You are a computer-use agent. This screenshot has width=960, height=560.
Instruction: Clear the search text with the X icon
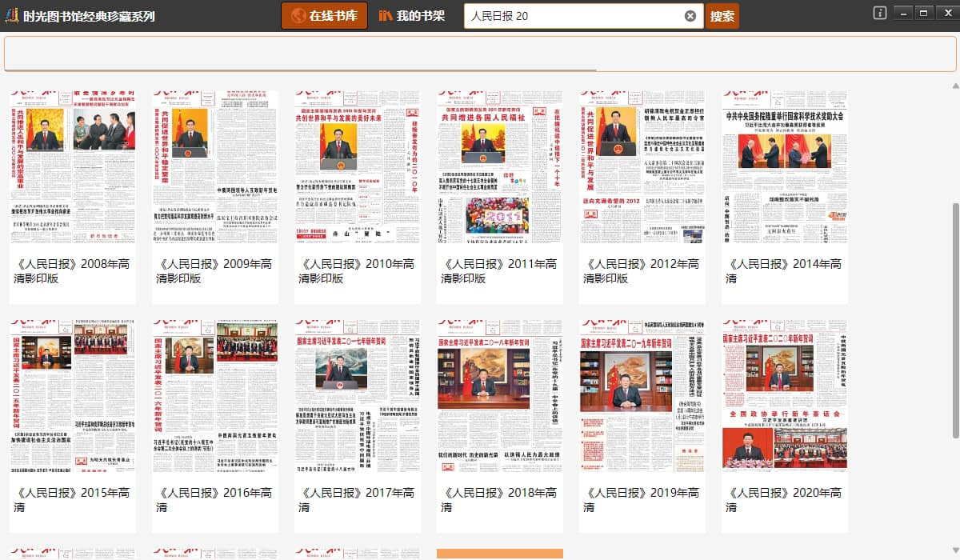tap(690, 16)
